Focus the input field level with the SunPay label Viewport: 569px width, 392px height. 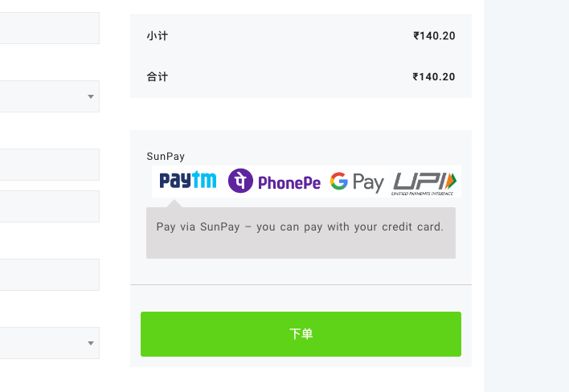tap(50, 165)
